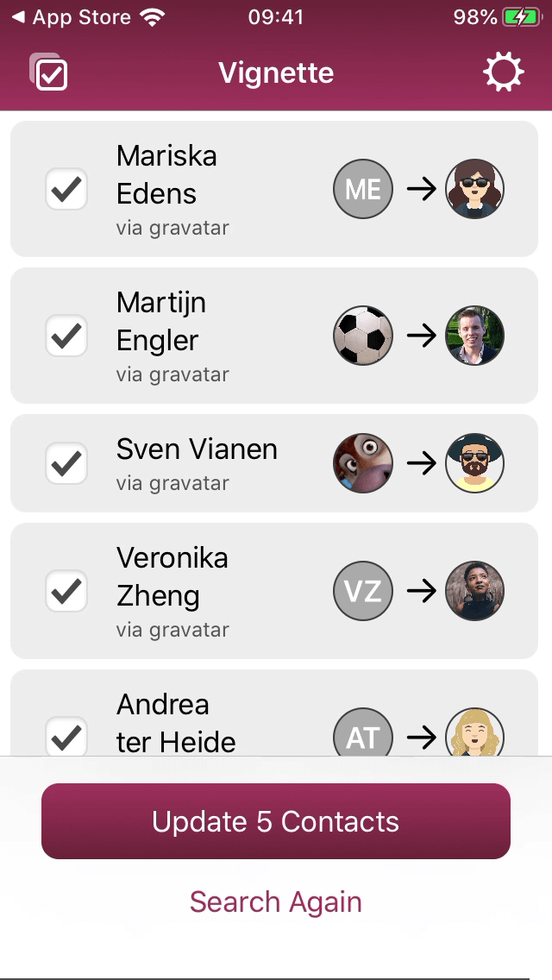Tap Martijn Engler's soccer ball photo

click(x=363, y=336)
